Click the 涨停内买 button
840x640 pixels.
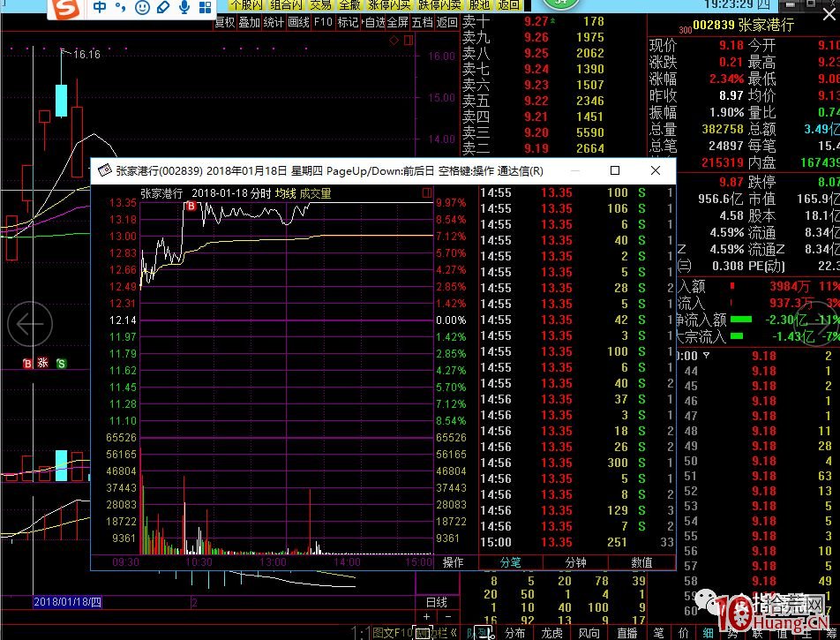(x=388, y=5)
